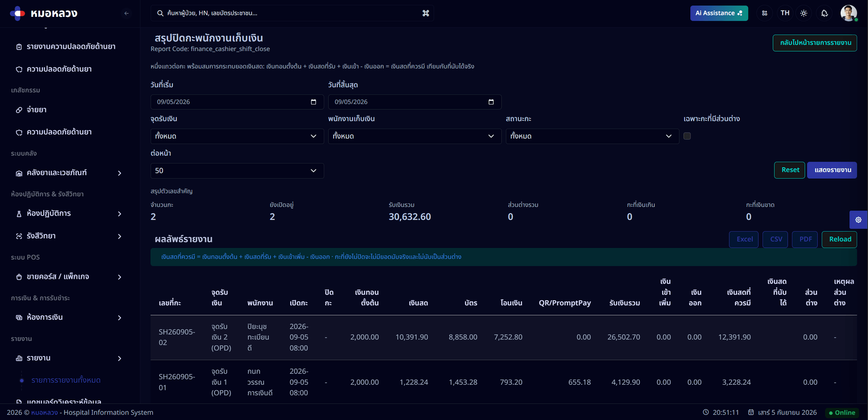
Task: Open the Ai Assistance button
Action: 719,13
